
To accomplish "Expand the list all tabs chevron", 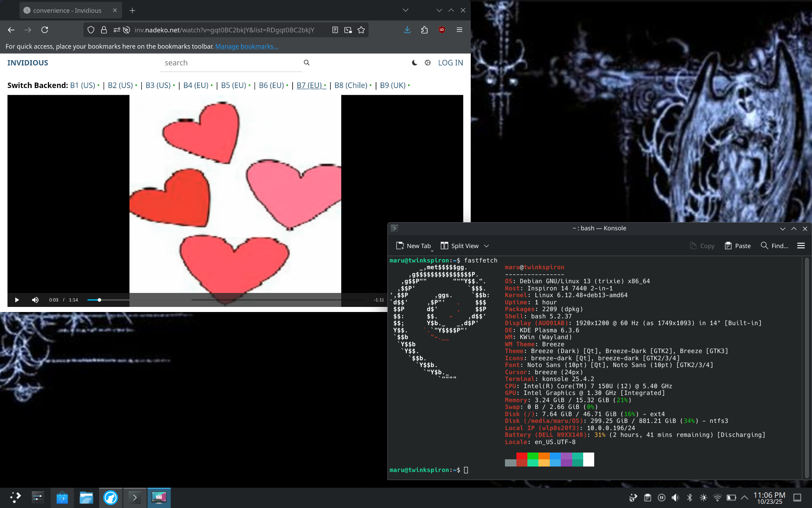I will tap(406, 11).
